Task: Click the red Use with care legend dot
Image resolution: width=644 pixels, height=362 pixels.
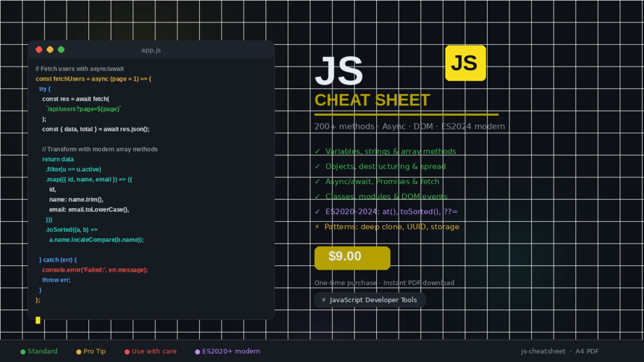Action: pos(127,352)
